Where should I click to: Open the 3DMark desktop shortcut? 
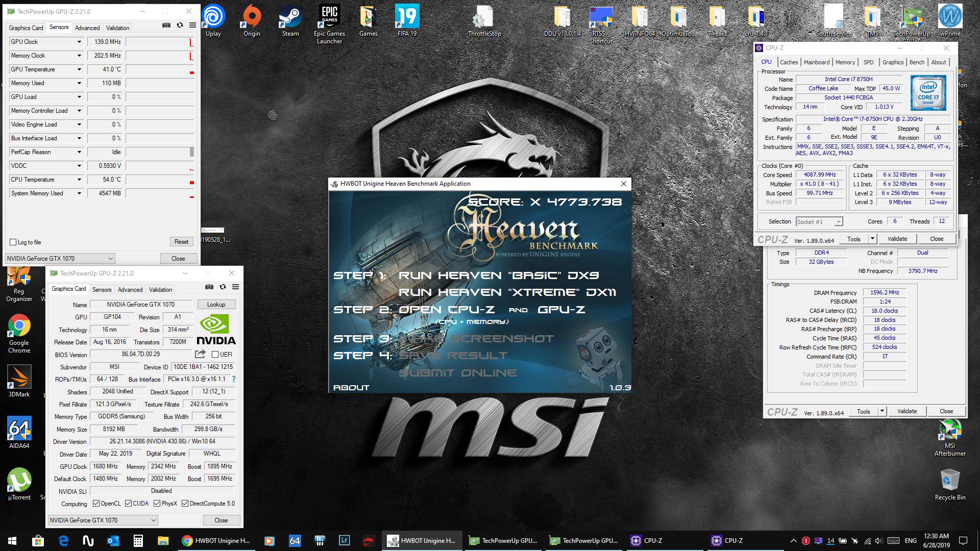(x=19, y=381)
